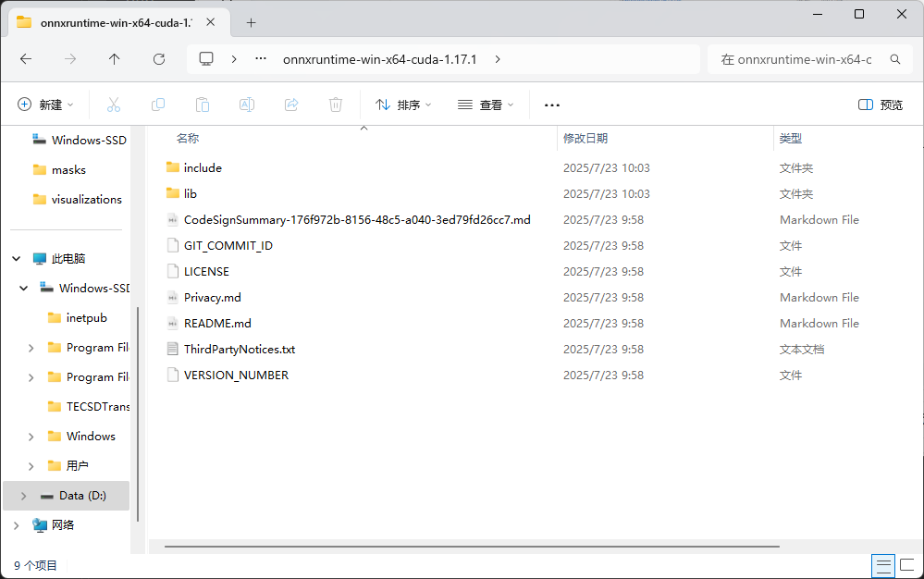Open the 查看 view dropdown
The height and width of the screenshot is (579, 924).
click(x=486, y=105)
